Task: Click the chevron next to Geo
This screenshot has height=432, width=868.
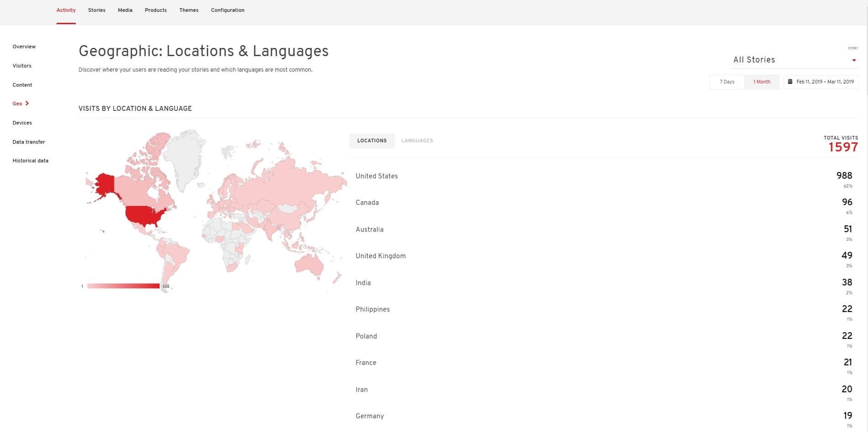Action: (27, 104)
